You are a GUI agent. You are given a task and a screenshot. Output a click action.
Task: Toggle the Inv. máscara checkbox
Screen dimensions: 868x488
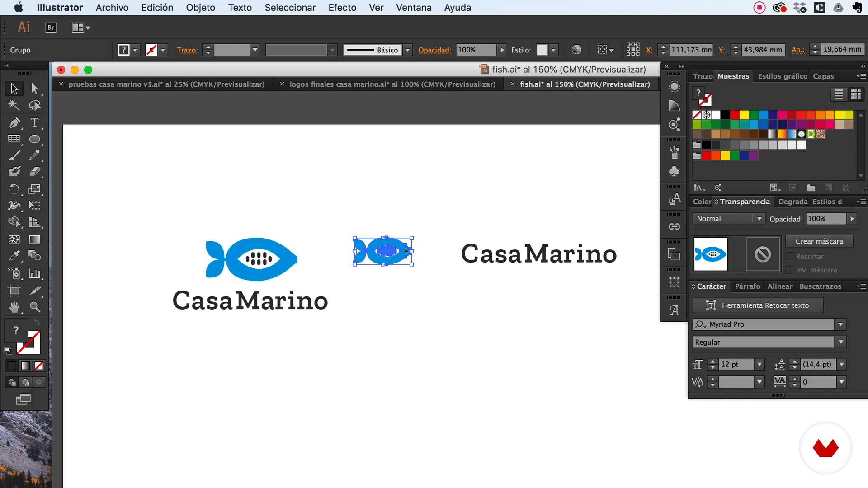click(789, 270)
